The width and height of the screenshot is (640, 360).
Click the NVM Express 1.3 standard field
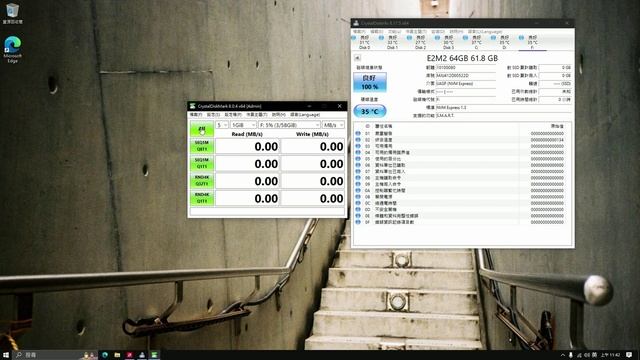[503, 107]
